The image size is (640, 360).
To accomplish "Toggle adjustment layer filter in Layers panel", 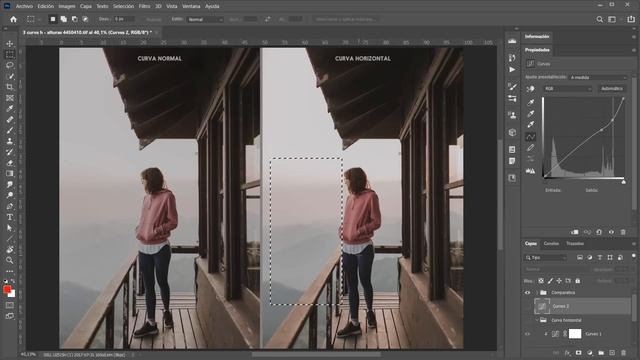I will pyautogui.click(x=590, y=258).
